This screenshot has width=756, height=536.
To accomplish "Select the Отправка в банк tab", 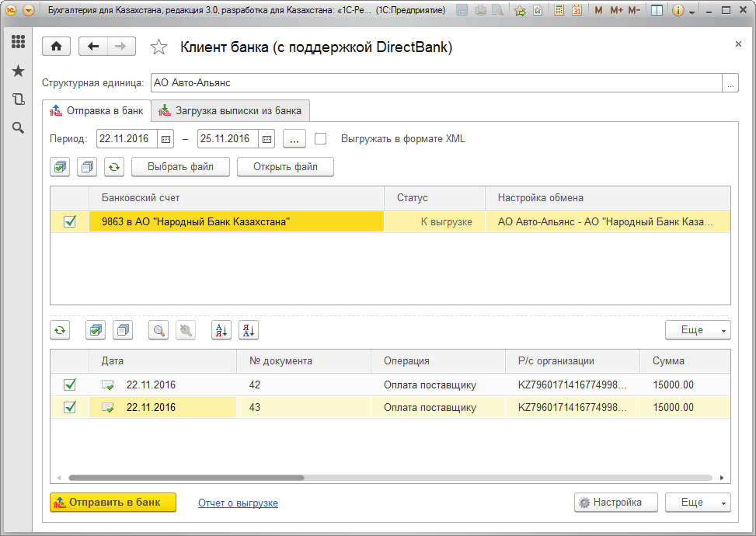I will (96, 110).
